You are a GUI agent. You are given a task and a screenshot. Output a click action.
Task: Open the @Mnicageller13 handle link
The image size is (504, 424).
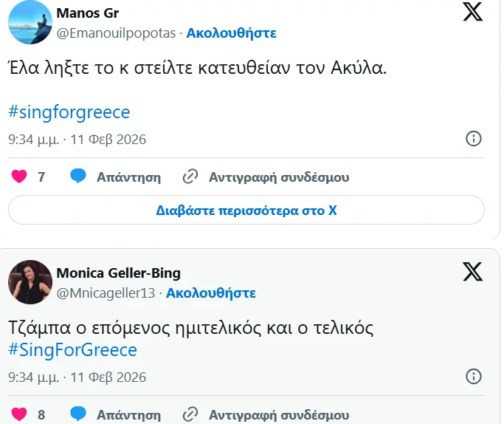[x=106, y=293]
